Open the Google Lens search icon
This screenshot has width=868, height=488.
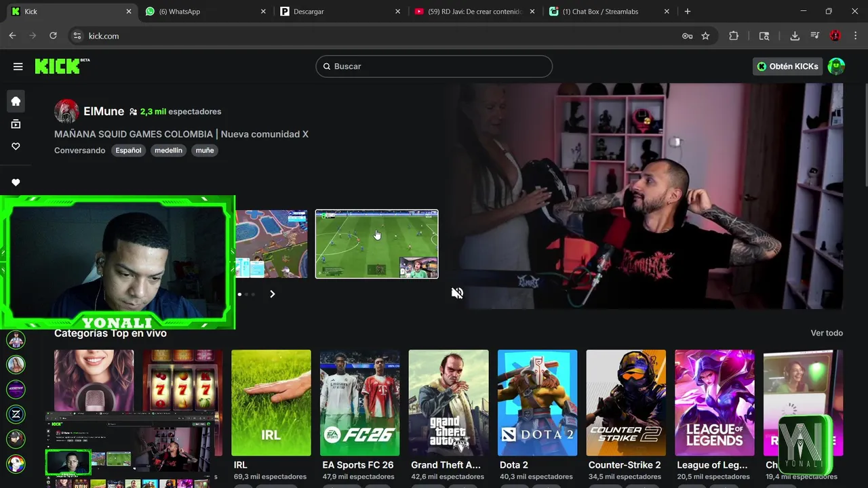(x=764, y=36)
